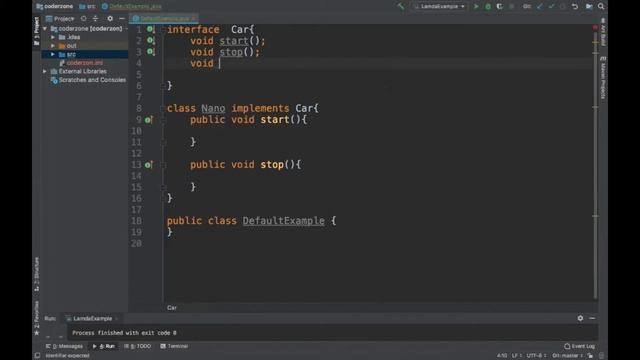
Task: Click implemented gutter icon on line 3
Action: click(x=151, y=52)
